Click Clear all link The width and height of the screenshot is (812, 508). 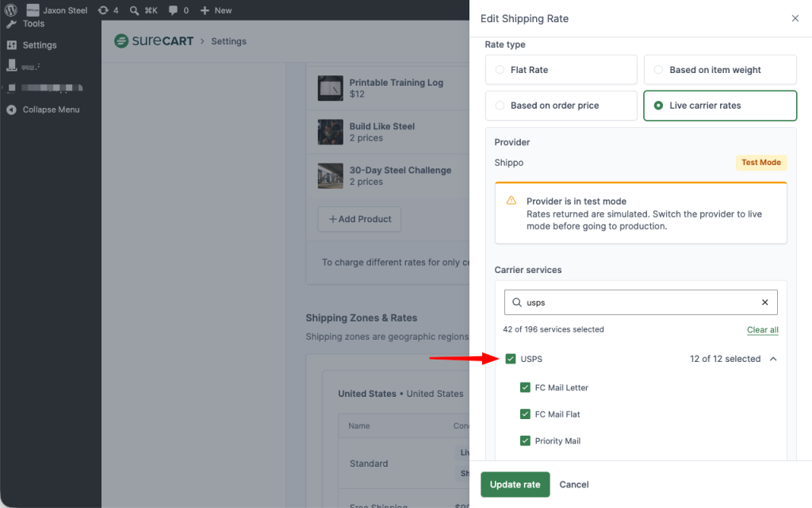pyautogui.click(x=762, y=329)
